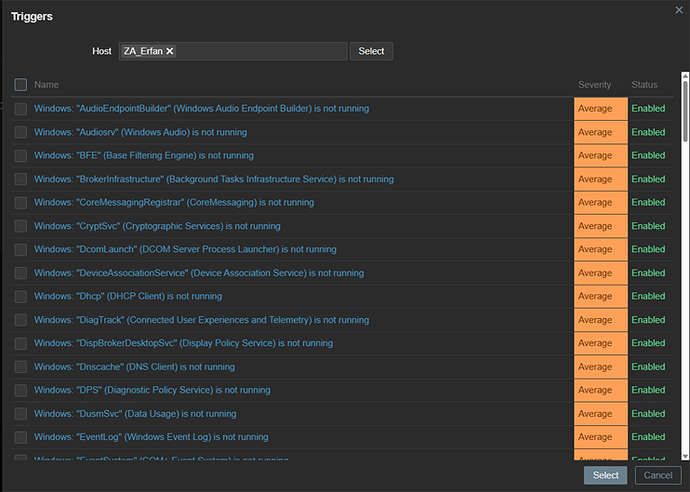Check the DeviceAssociationService trigger checkbox

click(21, 273)
